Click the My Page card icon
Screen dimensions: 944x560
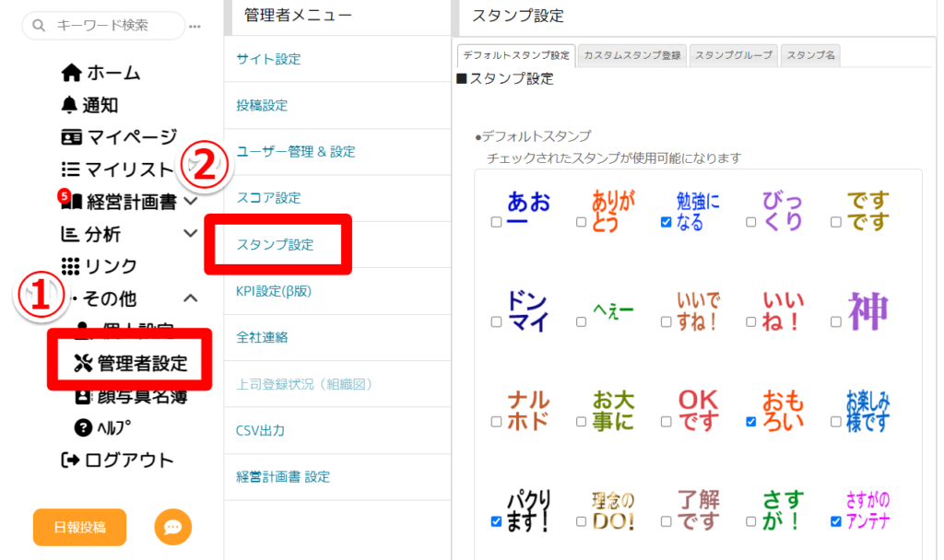[71, 137]
